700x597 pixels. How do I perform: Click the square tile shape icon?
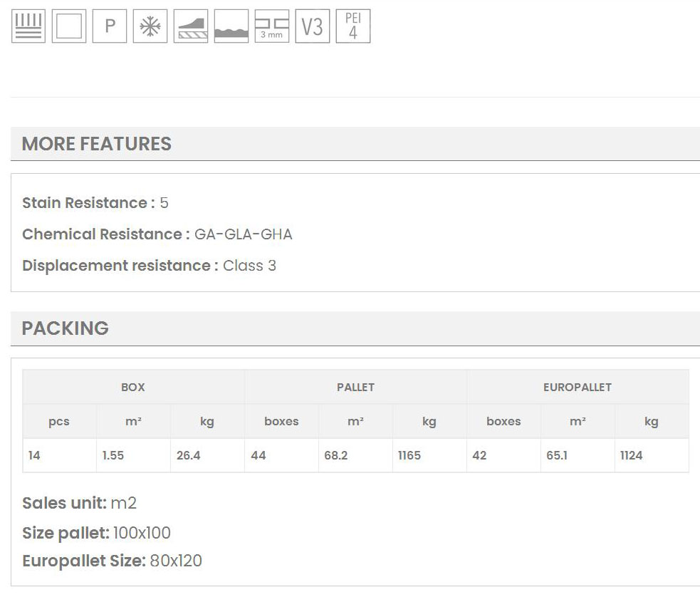[69, 26]
